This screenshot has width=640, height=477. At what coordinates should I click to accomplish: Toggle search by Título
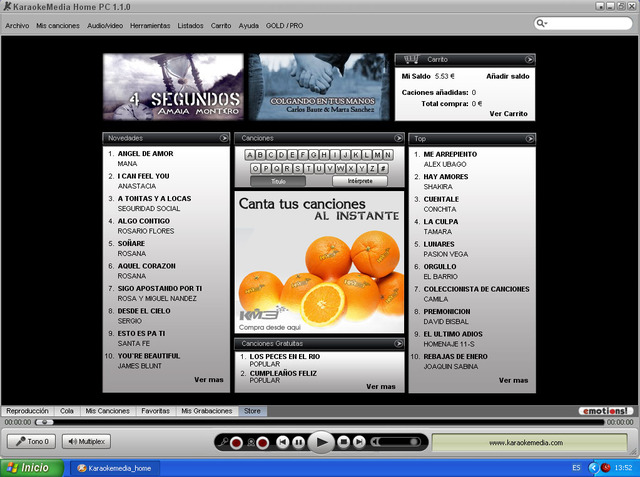coord(278,181)
